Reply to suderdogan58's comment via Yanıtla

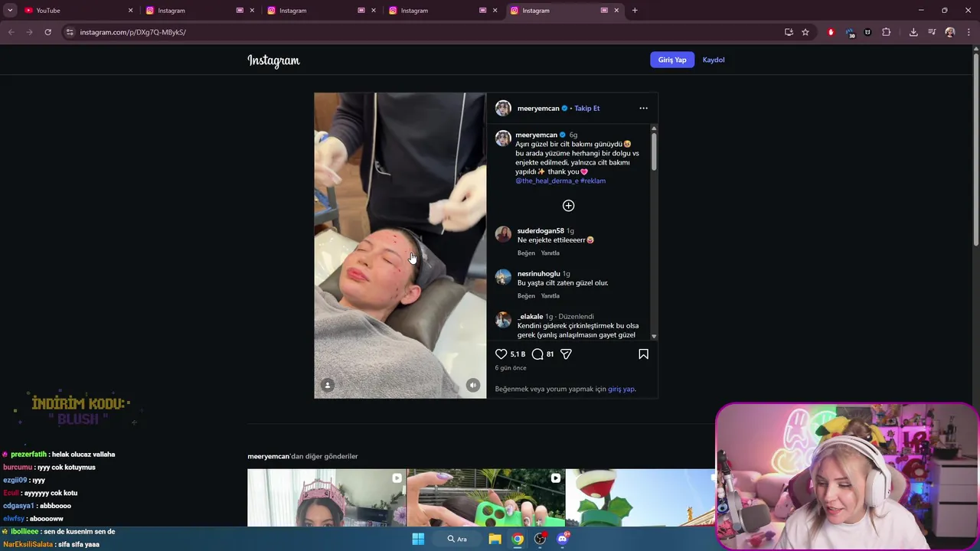click(550, 253)
